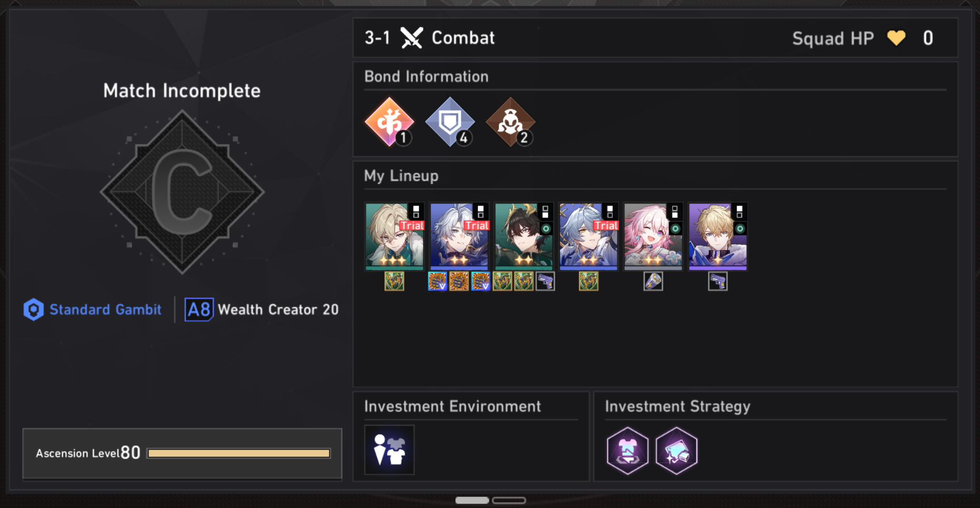Open the pink-haired character portrait
The image size is (980, 508).
click(x=653, y=237)
